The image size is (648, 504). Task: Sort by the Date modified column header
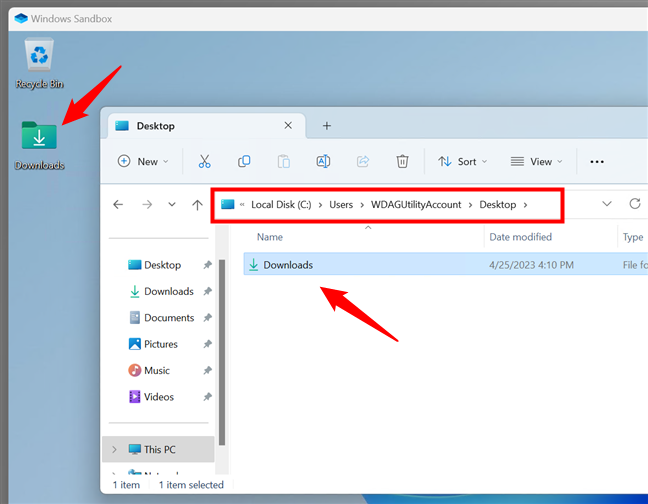520,237
